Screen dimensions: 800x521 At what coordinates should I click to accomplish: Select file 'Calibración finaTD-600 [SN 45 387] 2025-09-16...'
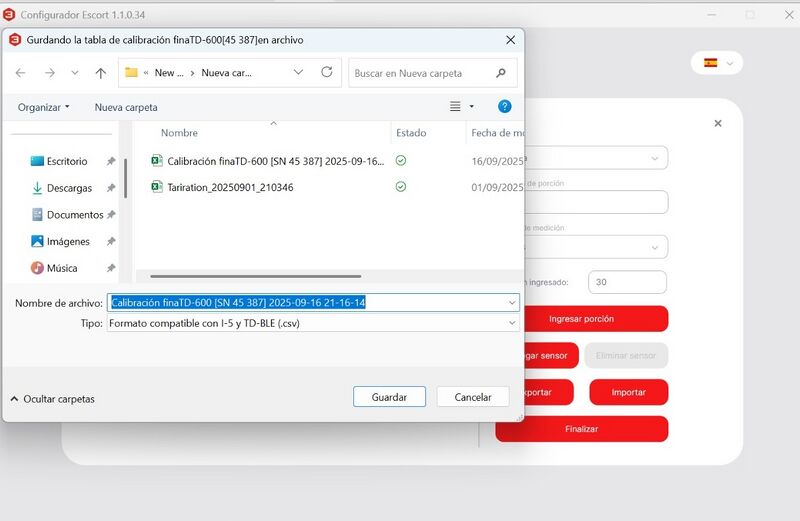[x=276, y=161]
